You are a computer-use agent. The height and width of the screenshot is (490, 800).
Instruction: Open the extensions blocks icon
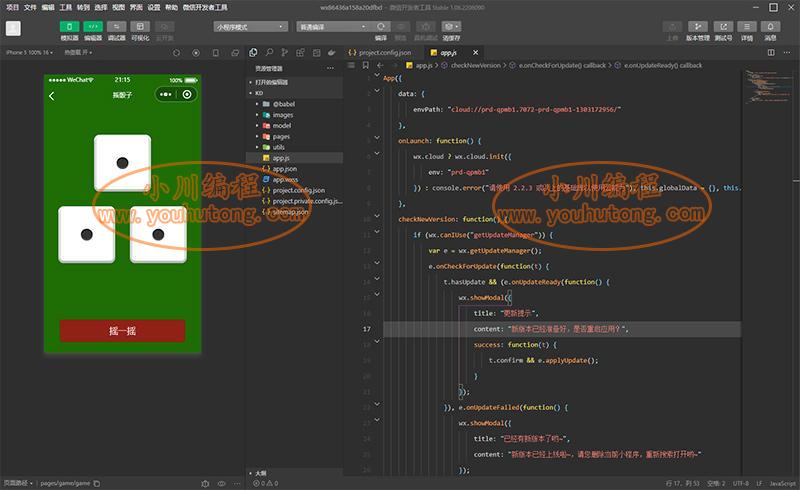[301, 53]
